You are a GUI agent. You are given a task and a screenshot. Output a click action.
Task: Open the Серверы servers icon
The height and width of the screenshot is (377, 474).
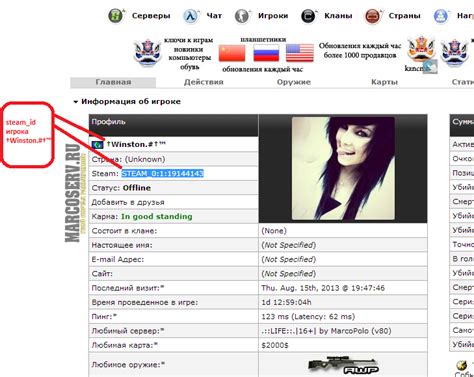tap(116, 15)
